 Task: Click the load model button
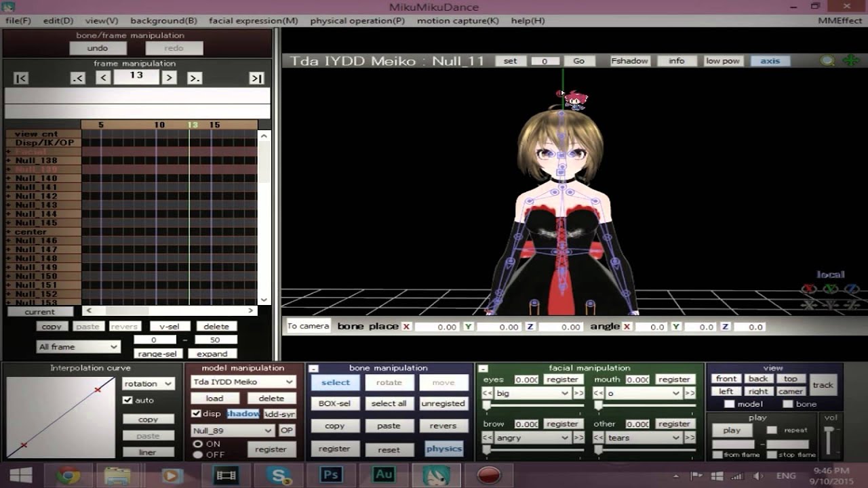(214, 399)
